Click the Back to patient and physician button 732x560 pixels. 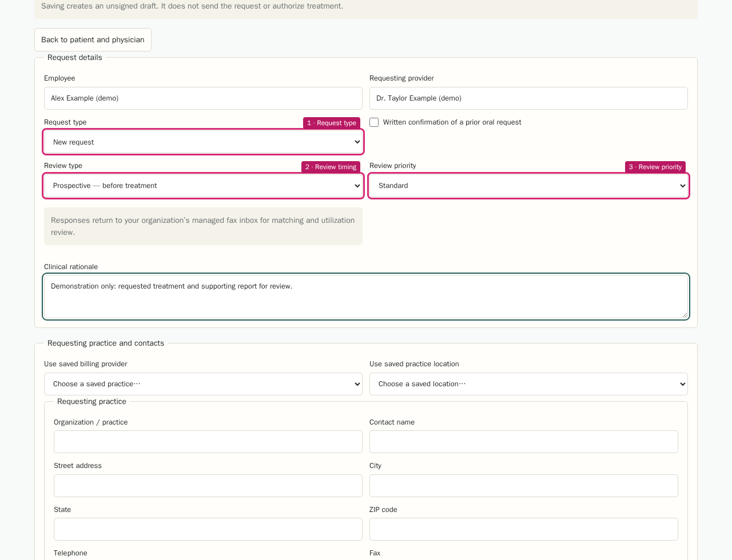pos(93,39)
